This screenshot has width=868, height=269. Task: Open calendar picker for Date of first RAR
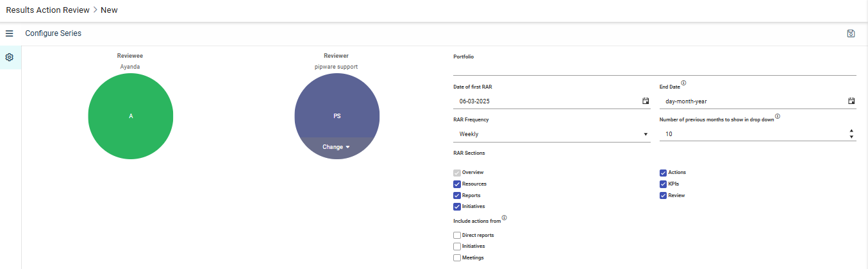(646, 101)
